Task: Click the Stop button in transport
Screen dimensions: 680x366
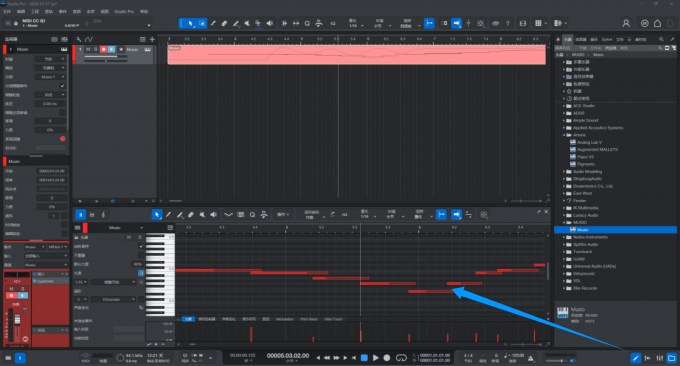Action: (x=364, y=358)
